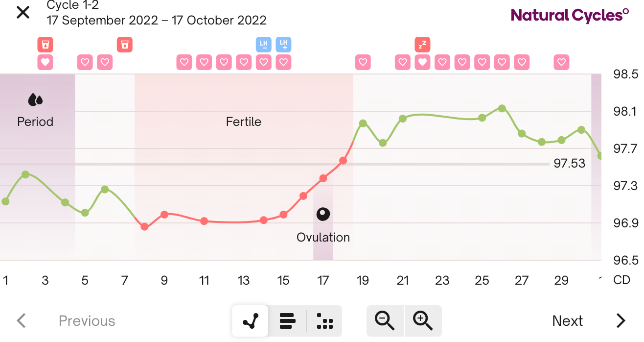Image resolution: width=644 pixels, height=342 pixels.
Task: Click the LH negative test icon
Action: click(263, 45)
